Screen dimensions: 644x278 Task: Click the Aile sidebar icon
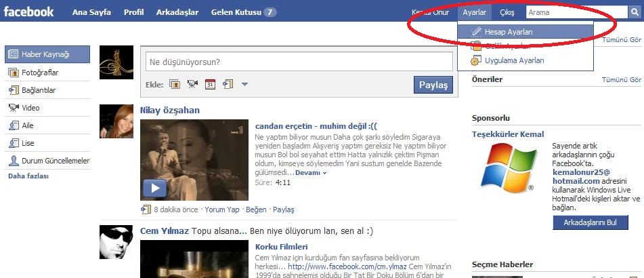pos(13,125)
